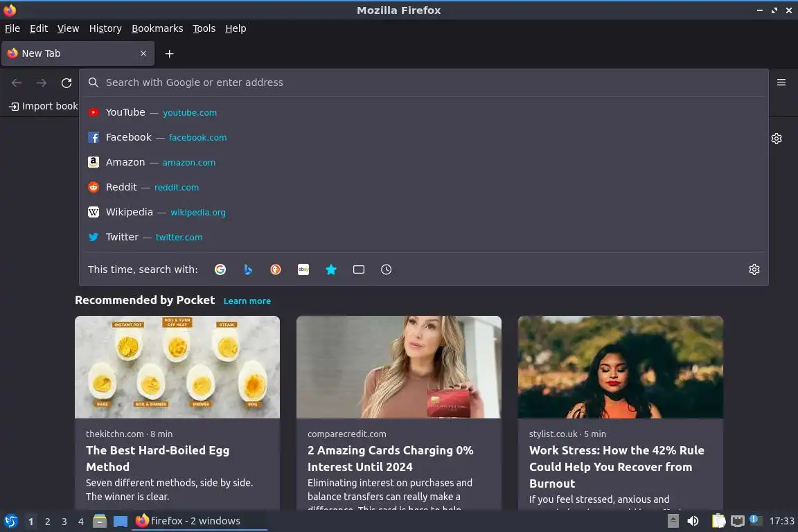Image resolution: width=798 pixels, height=532 pixels.
Task: Open volume control in system tray
Action: pyautogui.click(x=693, y=521)
